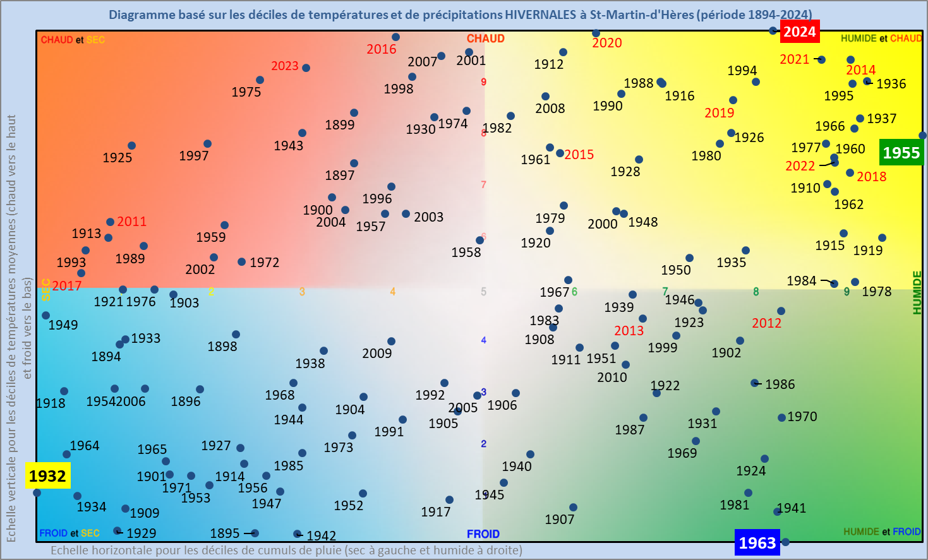Click the year label 1895
This screenshot has width=928, height=560.
225,533
